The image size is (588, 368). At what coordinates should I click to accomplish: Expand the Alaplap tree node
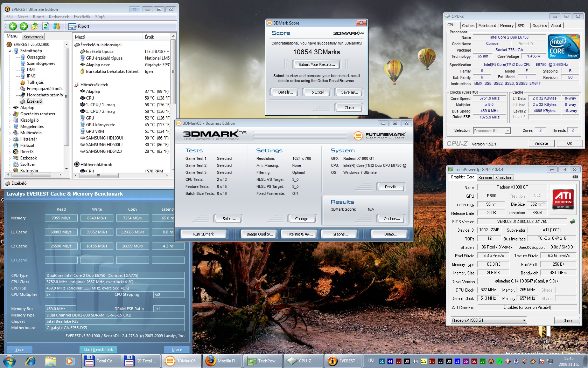[10, 108]
